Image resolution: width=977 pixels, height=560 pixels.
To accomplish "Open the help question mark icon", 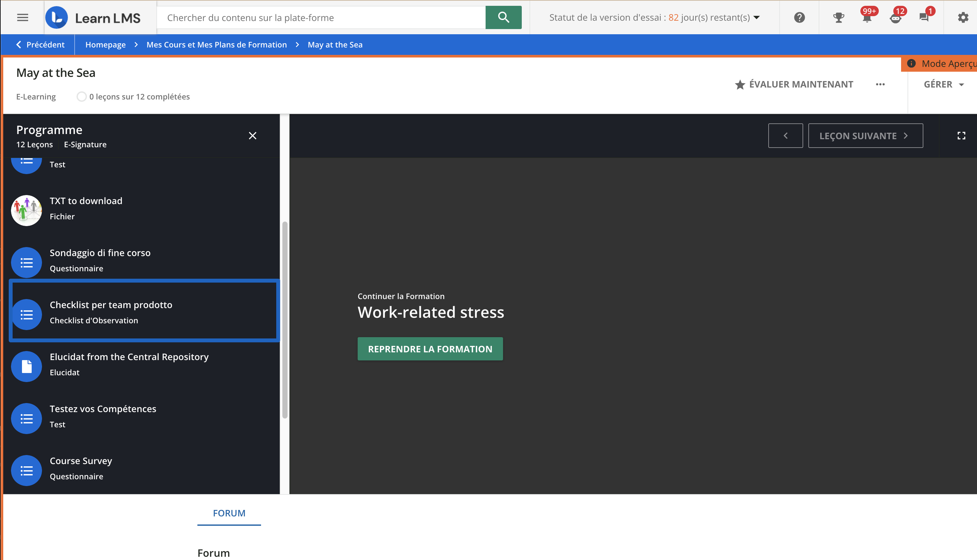I will pyautogui.click(x=799, y=18).
